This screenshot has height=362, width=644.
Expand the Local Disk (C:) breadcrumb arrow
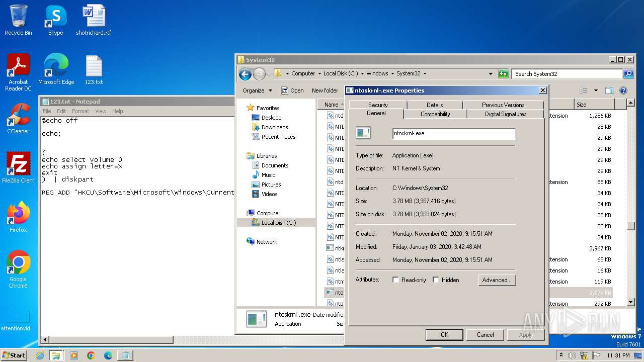click(363, 73)
